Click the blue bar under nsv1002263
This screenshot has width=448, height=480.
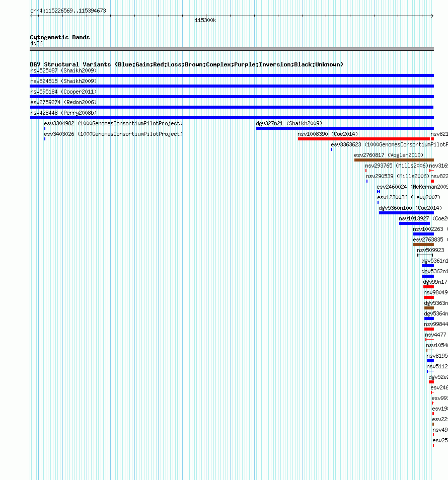[x=423, y=234]
